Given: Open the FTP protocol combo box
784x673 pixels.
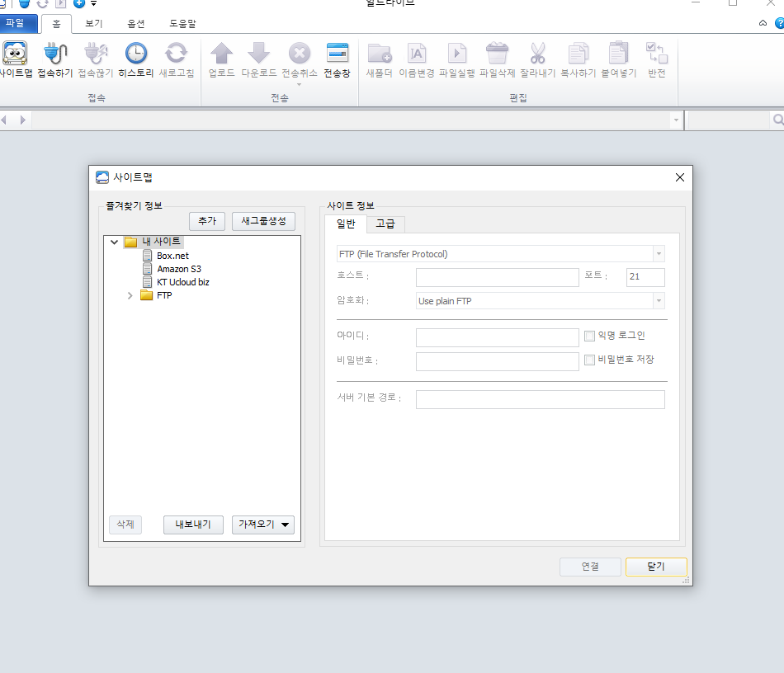Looking at the screenshot, I should (x=500, y=254).
